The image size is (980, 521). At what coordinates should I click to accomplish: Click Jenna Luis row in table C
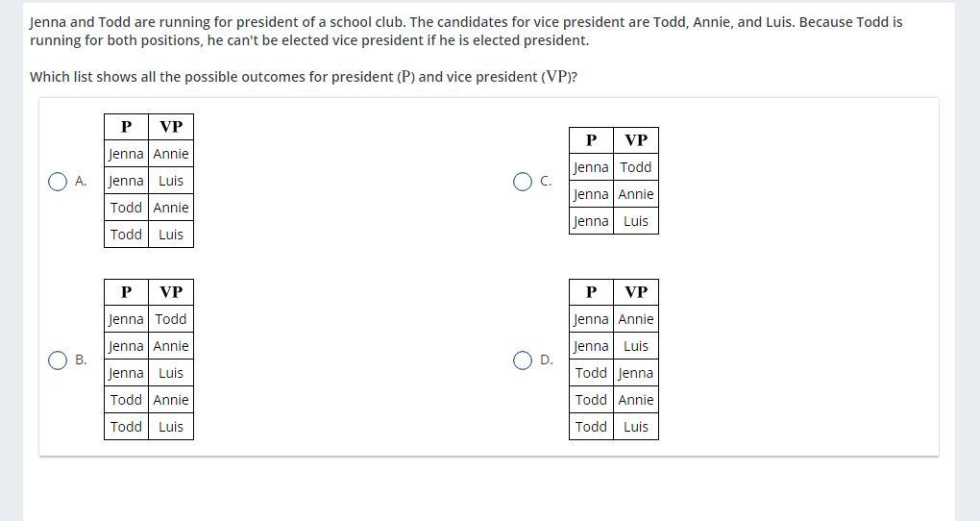[x=614, y=221]
